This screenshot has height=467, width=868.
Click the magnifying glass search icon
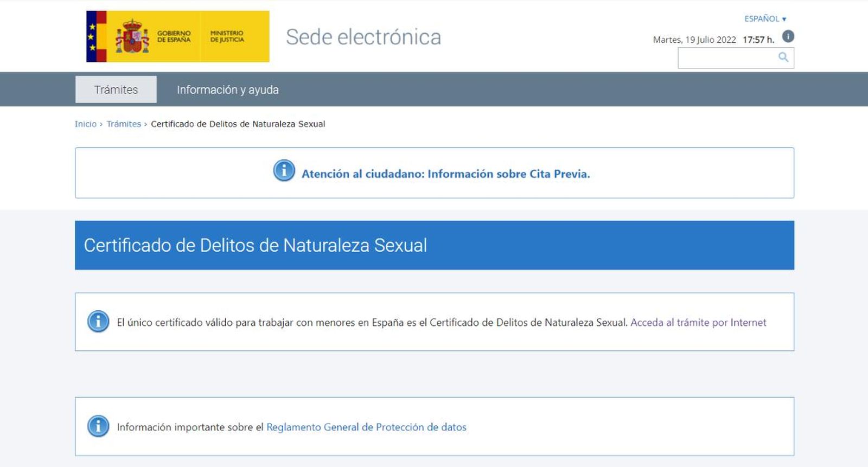point(783,57)
